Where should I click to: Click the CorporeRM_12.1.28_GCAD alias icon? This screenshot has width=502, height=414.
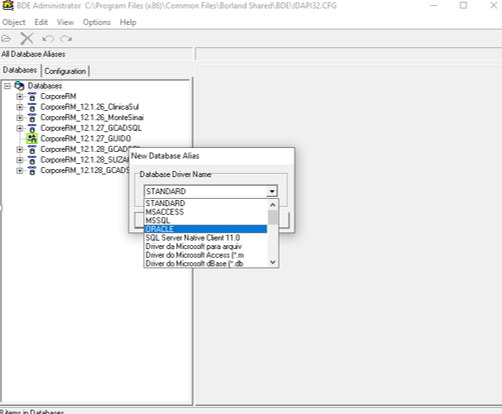(x=32, y=150)
